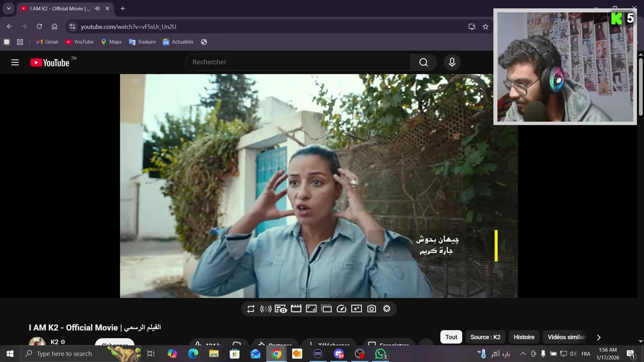644x362 pixels.
Task: Show more chips with the right arrow
Action: 598,337
